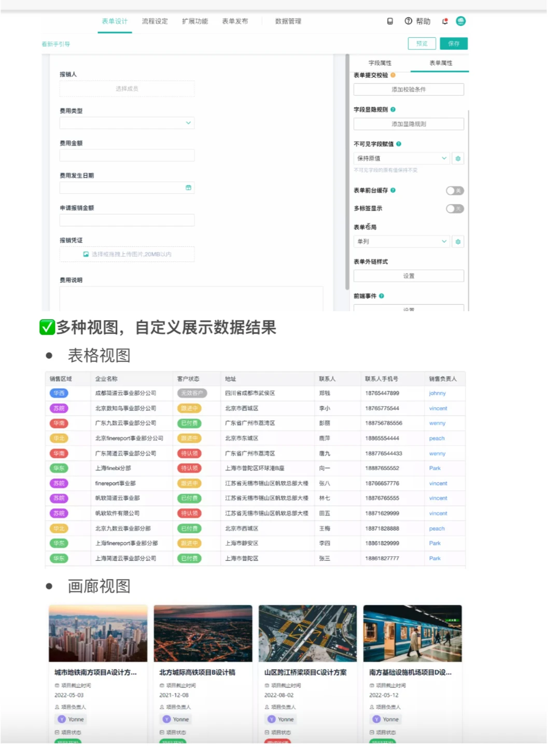Click Yonne avatar chip on 南方基础设施机场项目D card
560x747 pixels.
[x=385, y=720]
